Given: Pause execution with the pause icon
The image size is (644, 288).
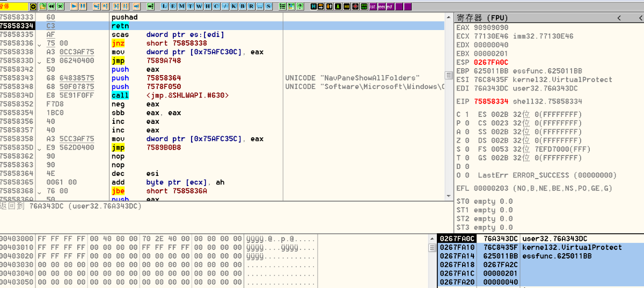Looking at the screenshot, I should tap(83, 6).
